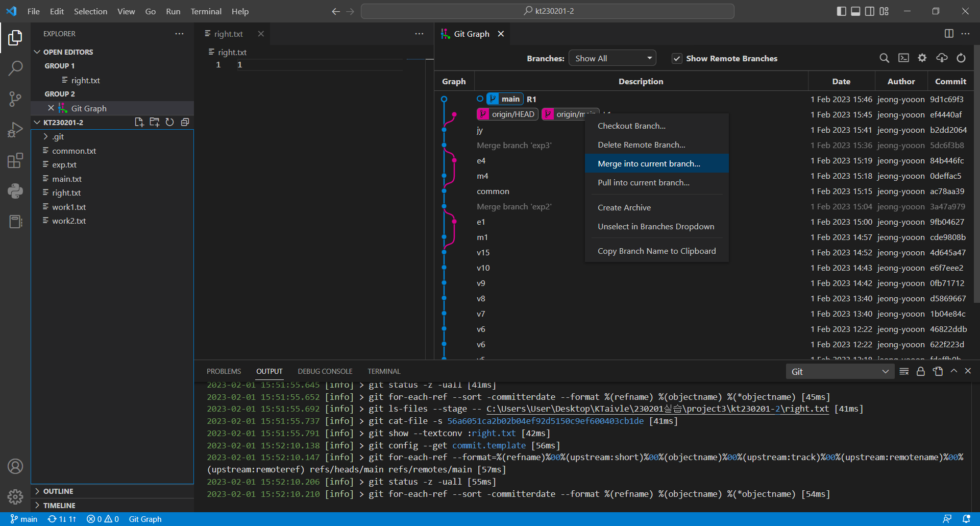Screen dimensions: 980x526
Task: Create a new file in KT230201-2
Action: click(139, 122)
